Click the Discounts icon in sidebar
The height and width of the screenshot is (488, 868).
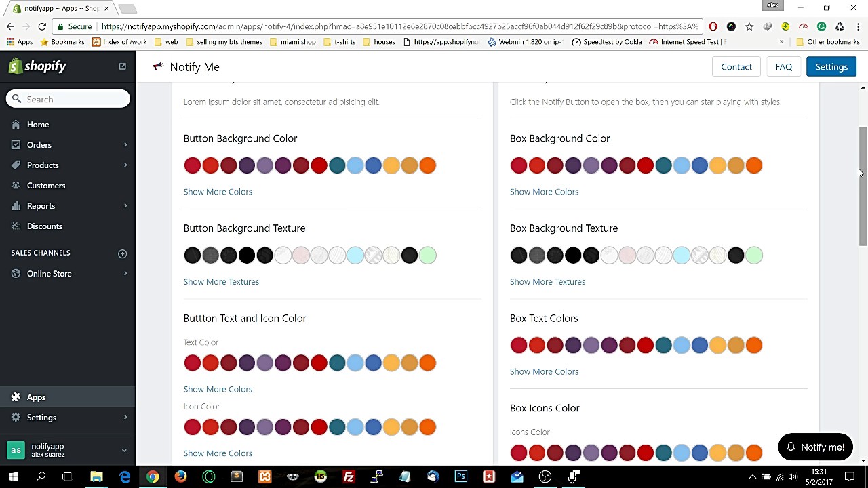tap(16, 226)
